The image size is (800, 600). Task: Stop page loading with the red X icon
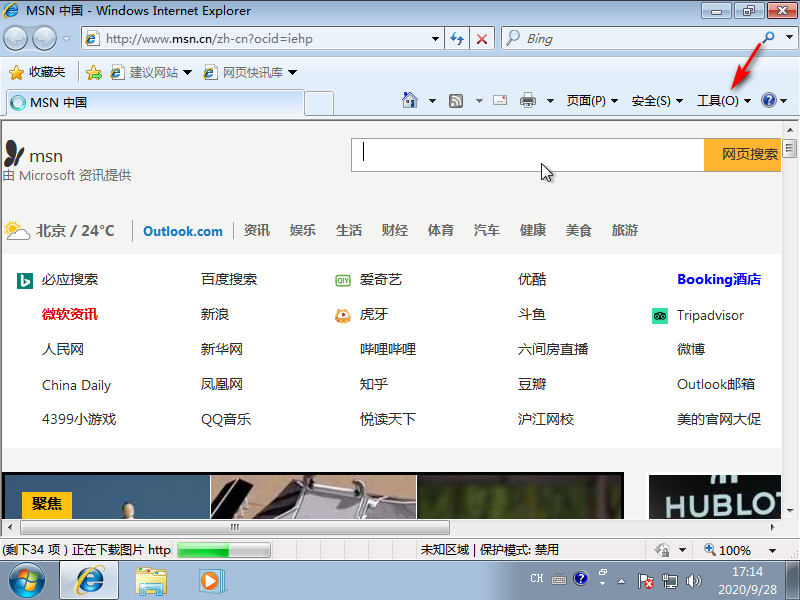coord(482,38)
